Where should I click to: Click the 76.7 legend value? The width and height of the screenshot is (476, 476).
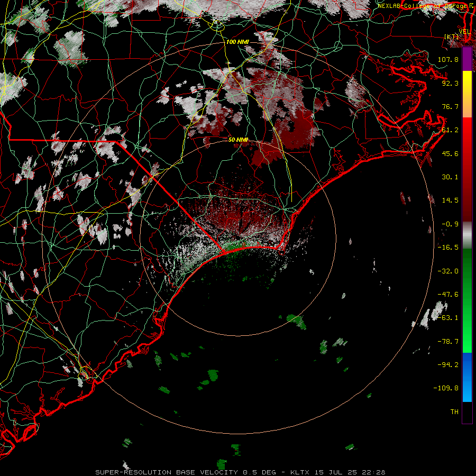pos(450,106)
